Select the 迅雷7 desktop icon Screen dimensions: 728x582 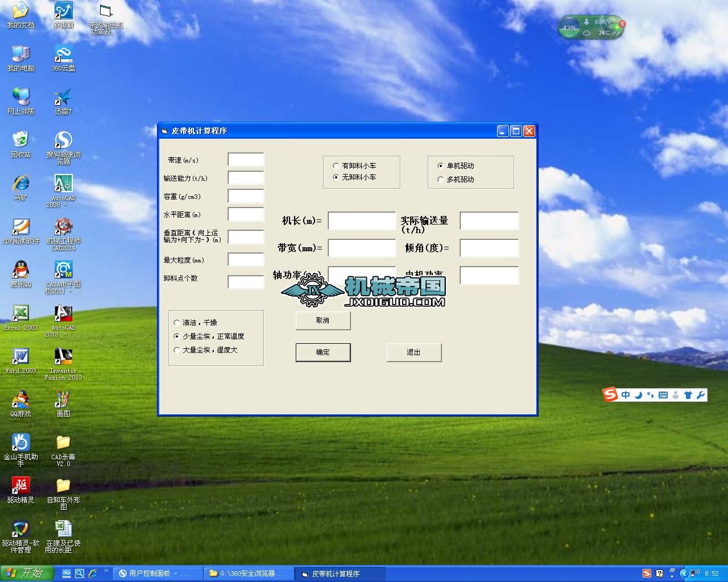coord(64,102)
